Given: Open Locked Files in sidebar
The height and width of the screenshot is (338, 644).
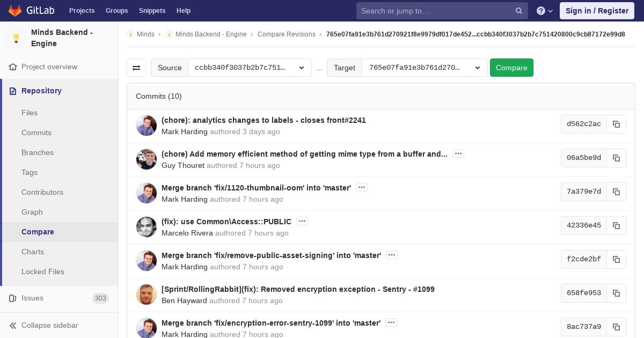Looking at the screenshot, I should 43,271.
